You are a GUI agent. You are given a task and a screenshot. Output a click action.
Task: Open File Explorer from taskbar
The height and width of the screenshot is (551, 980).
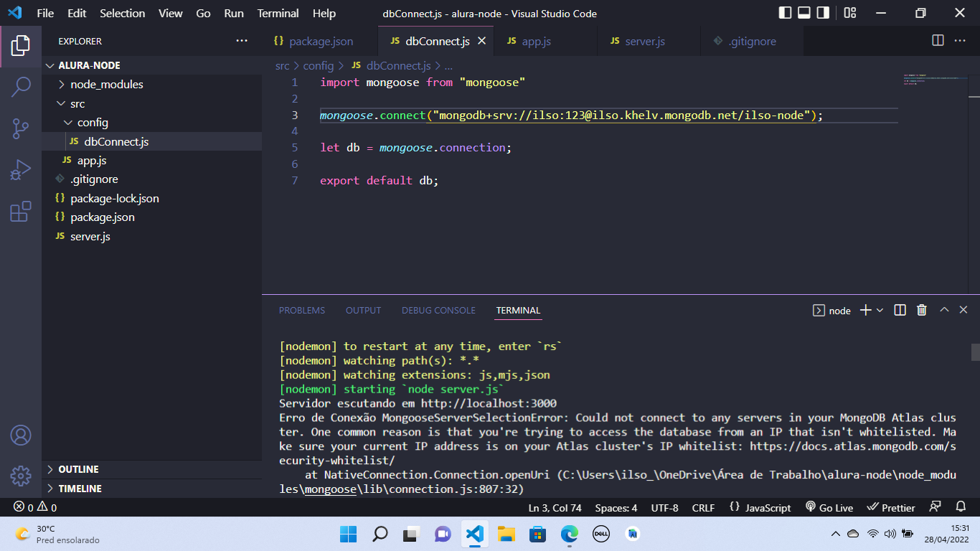tap(507, 534)
